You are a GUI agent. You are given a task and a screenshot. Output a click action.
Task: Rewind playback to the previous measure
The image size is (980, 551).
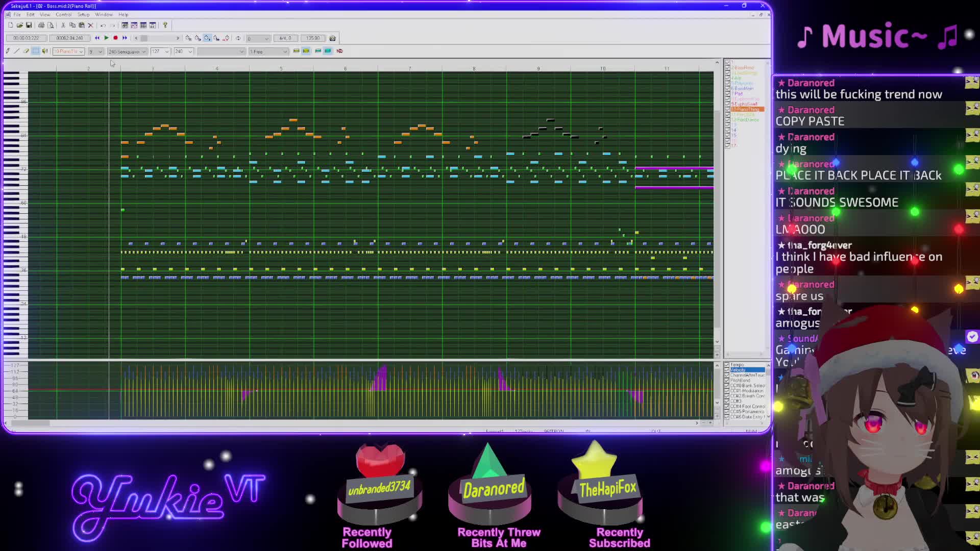click(x=97, y=38)
